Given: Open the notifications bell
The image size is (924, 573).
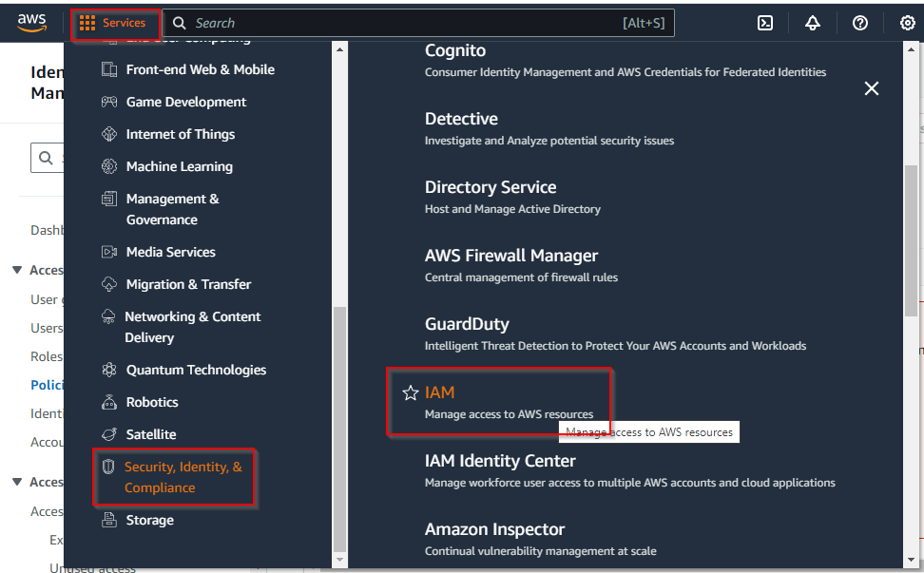Looking at the screenshot, I should [x=813, y=23].
